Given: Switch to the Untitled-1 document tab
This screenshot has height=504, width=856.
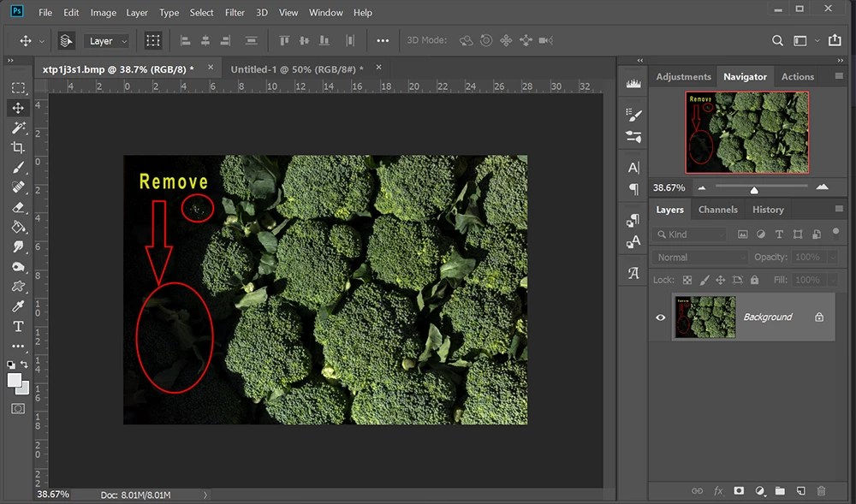Looking at the screenshot, I should pos(295,68).
